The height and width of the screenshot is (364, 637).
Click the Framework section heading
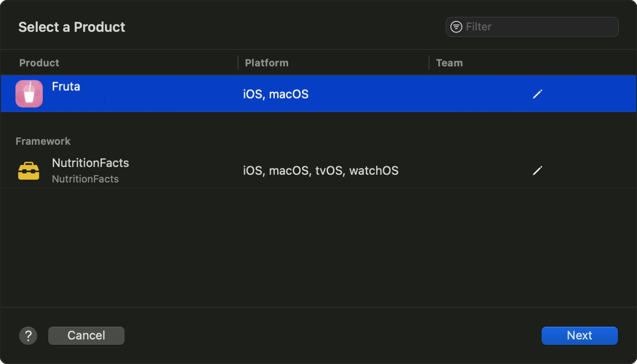(43, 141)
